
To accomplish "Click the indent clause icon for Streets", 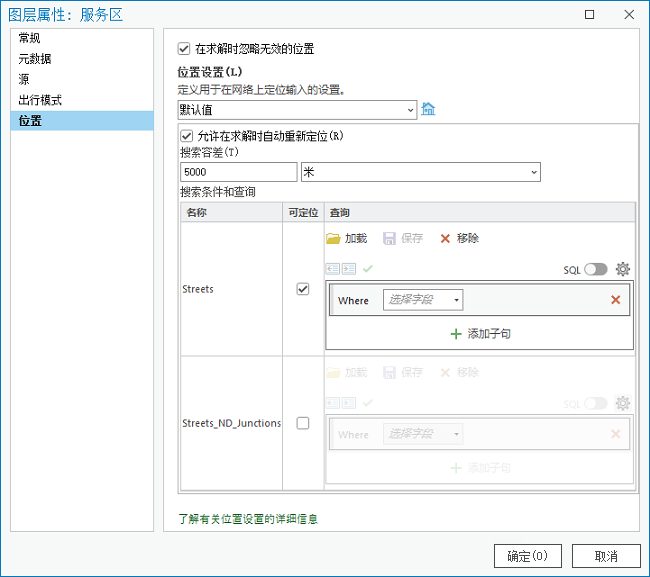I will tap(349, 269).
